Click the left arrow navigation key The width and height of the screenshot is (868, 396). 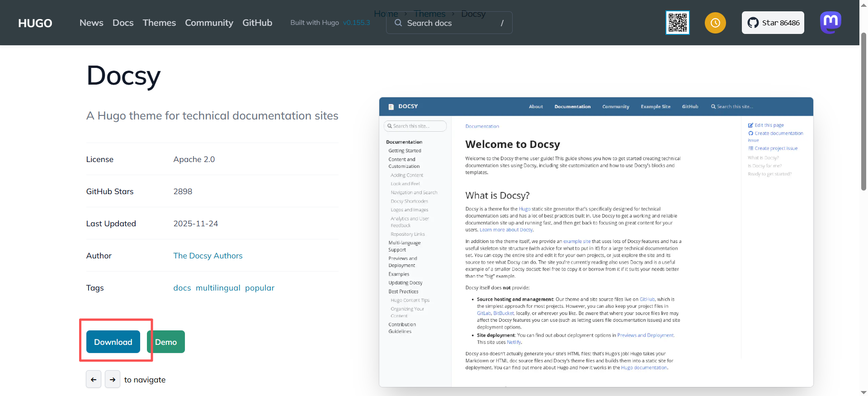[x=94, y=379]
